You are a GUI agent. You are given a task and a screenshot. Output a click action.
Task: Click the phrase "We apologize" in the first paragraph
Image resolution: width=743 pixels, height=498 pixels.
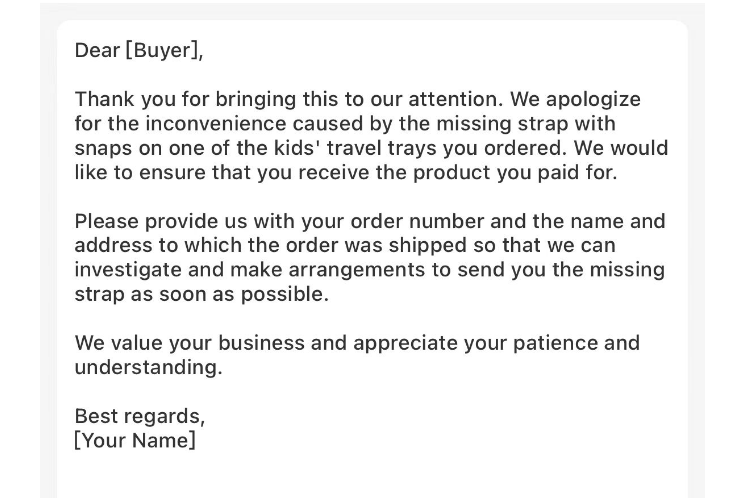pos(575,100)
